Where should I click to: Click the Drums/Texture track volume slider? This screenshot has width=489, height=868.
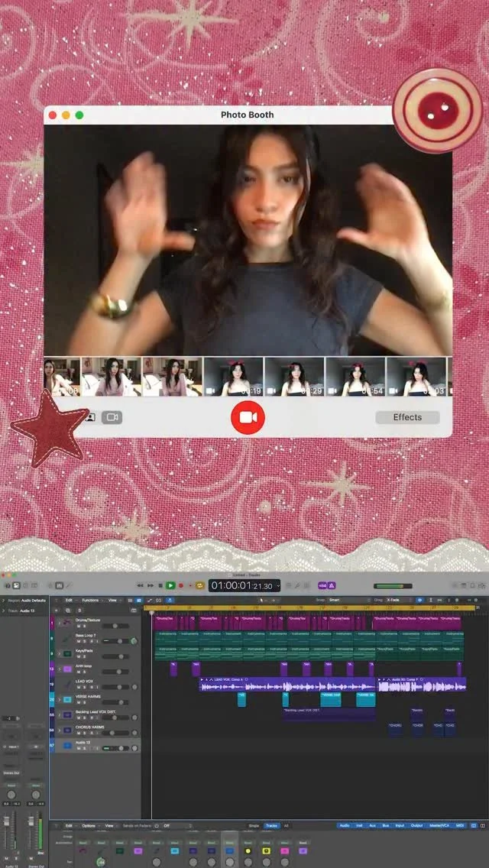coord(115,626)
